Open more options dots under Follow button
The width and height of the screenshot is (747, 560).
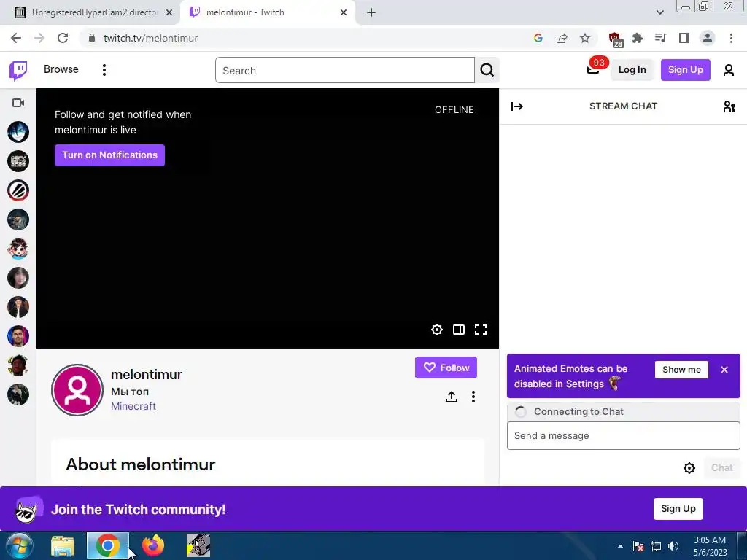coord(473,397)
